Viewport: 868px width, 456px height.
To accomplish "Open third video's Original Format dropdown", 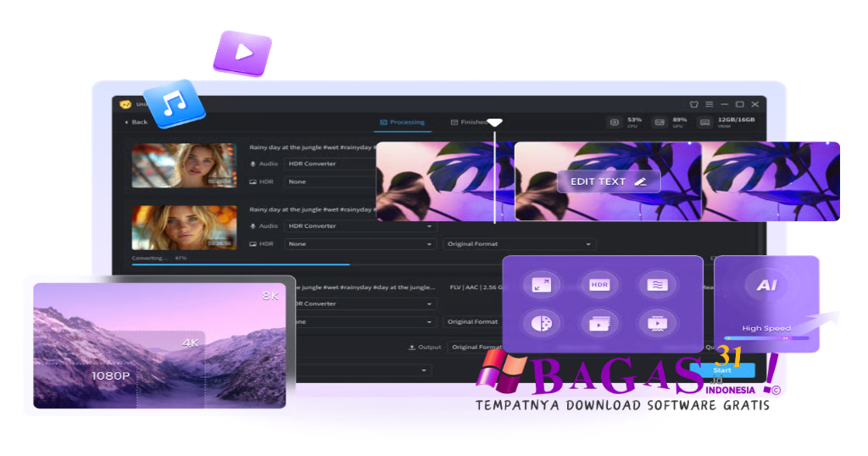I will point(473,321).
